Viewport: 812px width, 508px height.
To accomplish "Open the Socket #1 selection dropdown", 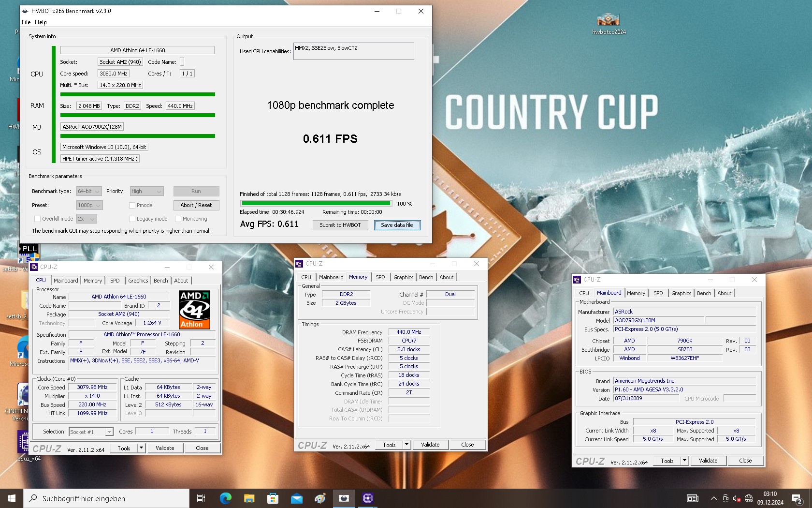I will click(x=91, y=432).
